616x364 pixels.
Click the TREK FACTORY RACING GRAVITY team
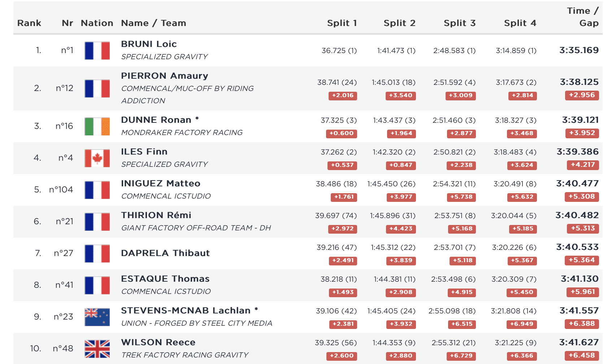click(185, 355)
